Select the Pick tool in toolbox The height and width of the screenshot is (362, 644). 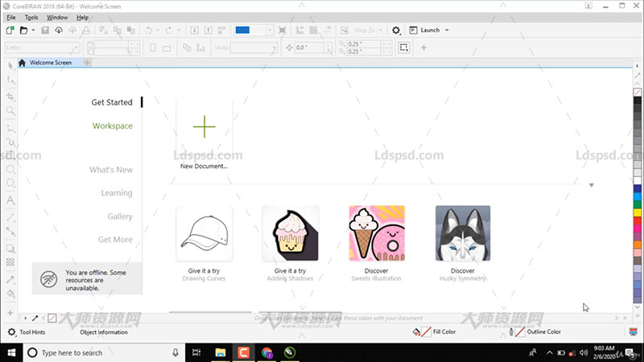click(10, 66)
